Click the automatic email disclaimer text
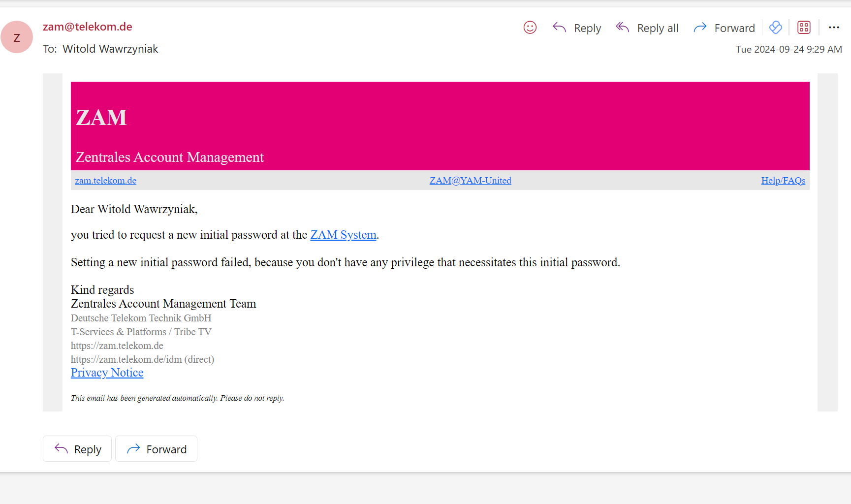Screen dimensions: 851x504 pos(177,398)
